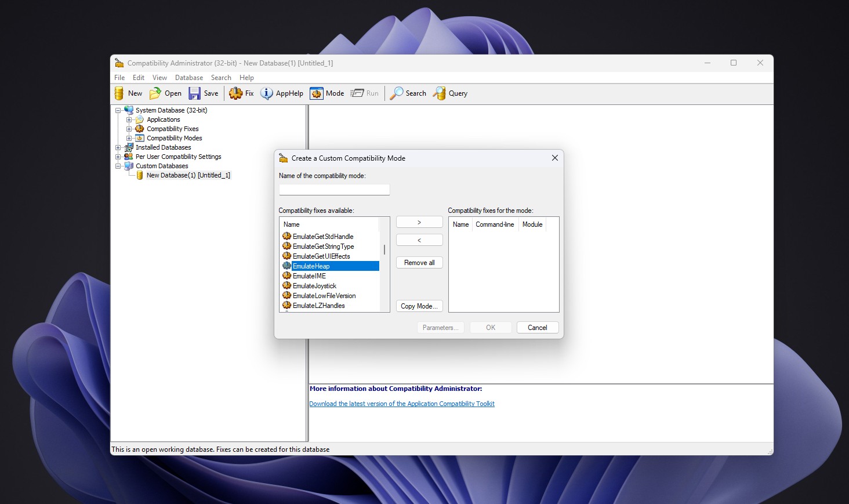Click the Query toolbar icon

click(440, 93)
